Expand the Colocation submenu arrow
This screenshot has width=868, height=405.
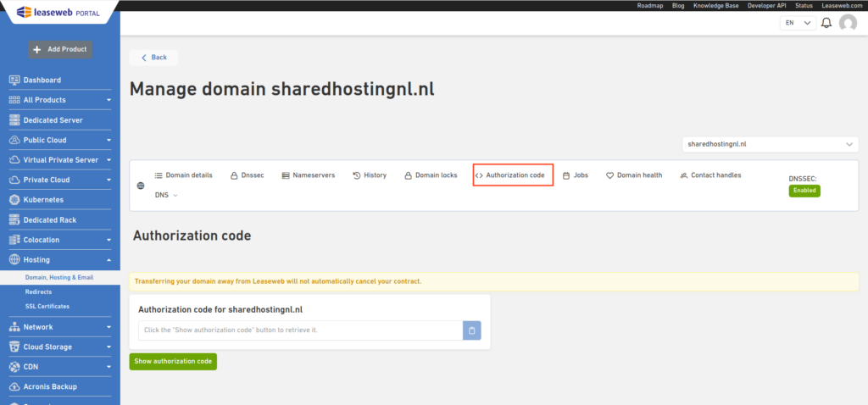pyautogui.click(x=109, y=240)
